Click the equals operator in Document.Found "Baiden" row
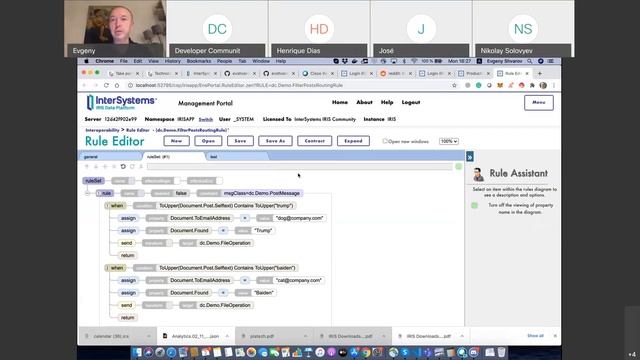The image size is (640, 360). point(223,293)
